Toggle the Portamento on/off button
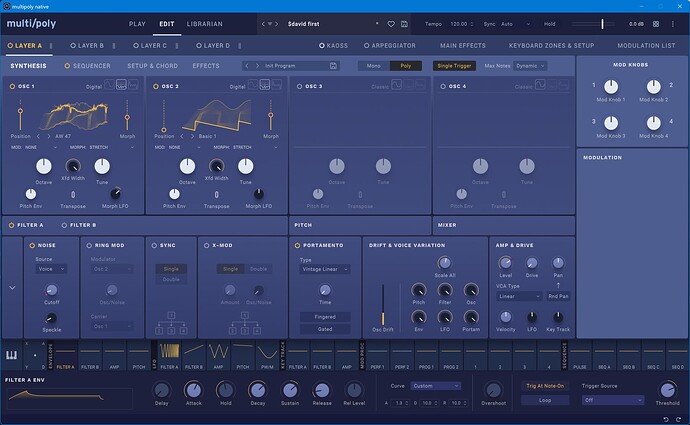Viewport: 690px width, 425px height. pyautogui.click(x=296, y=243)
